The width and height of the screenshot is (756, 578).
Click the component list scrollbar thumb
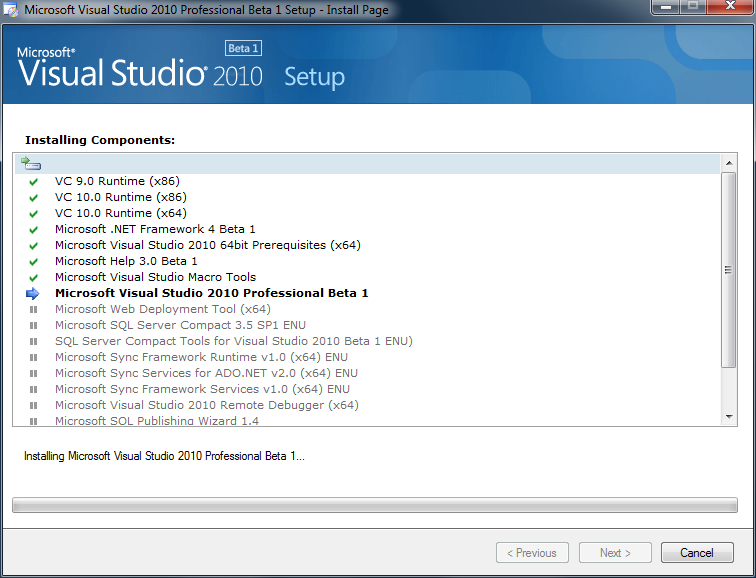tap(729, 270)
